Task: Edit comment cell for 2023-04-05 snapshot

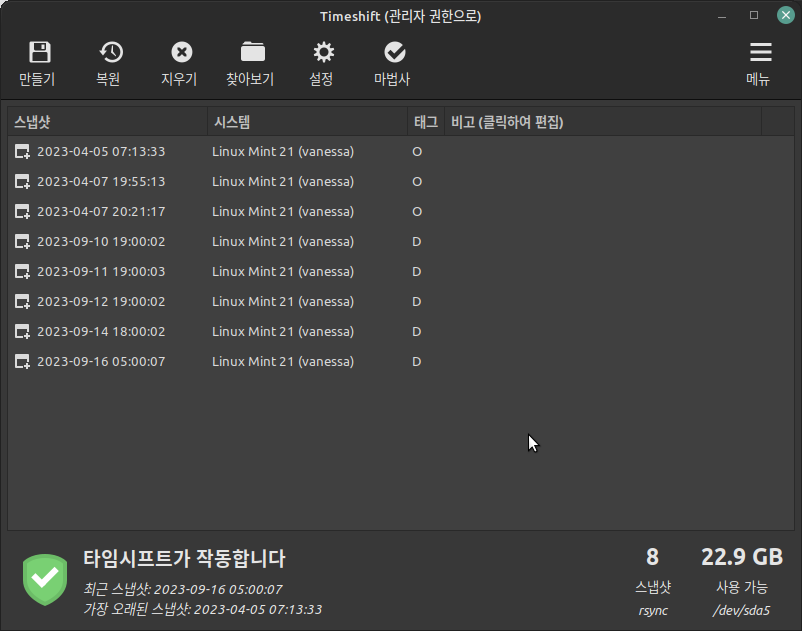Action: [603, 152]
